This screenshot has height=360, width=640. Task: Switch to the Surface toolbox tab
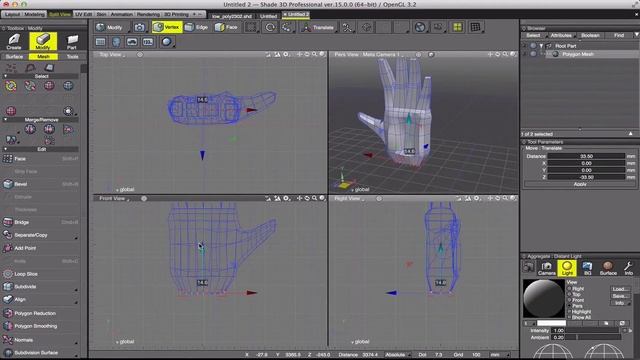[14, 57]
